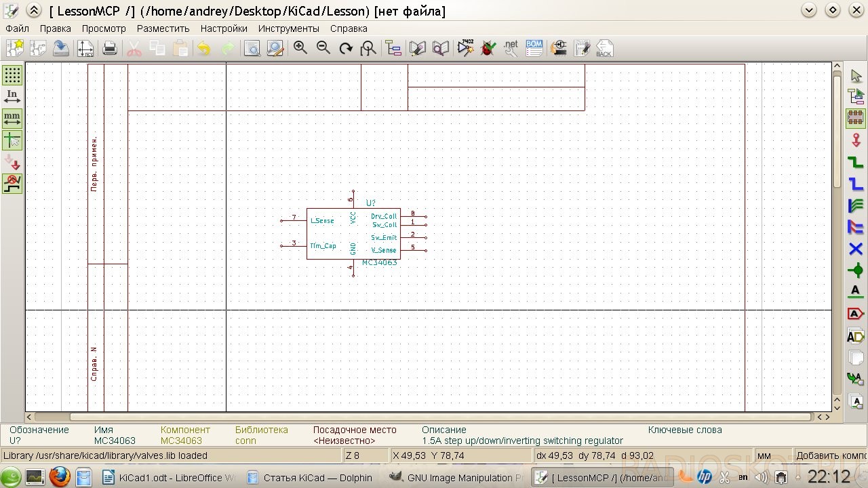
Task: Click the description '1.5A step up/down/inverting switching regulator'
Action: [522, 441]
